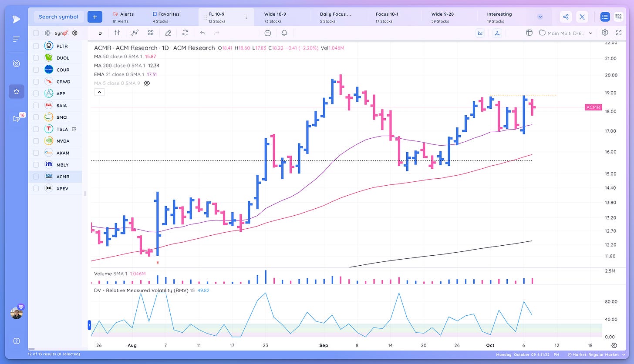Toggle the chart line mode button
Image resolution: width=634 pixels, height=364 pixels.
480,33
